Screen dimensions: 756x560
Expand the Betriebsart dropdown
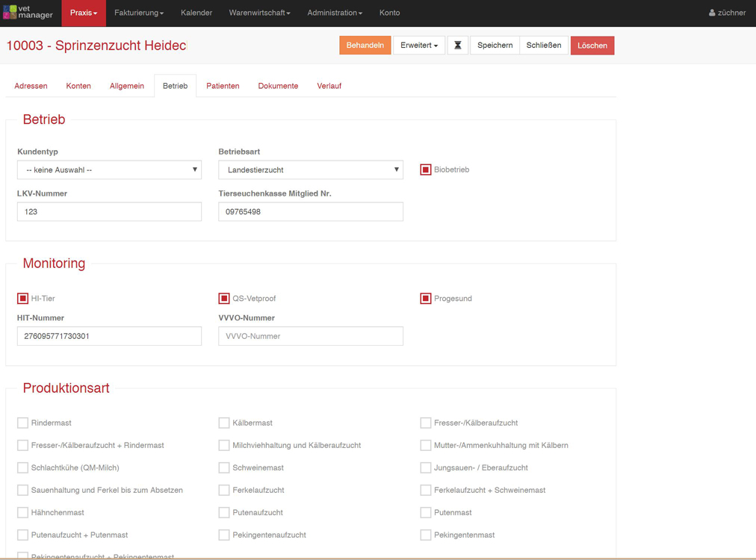click(x=310, y=170)
